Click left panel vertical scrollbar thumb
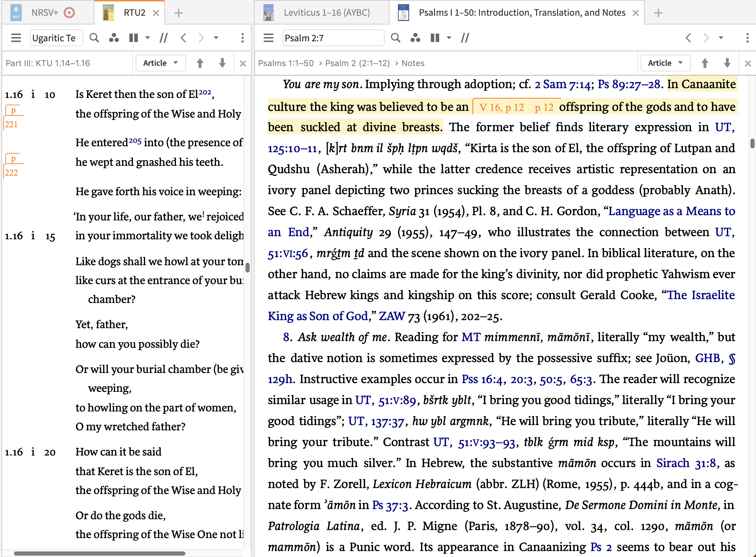This screenshot has height=557, width=756. click(248, 267)
